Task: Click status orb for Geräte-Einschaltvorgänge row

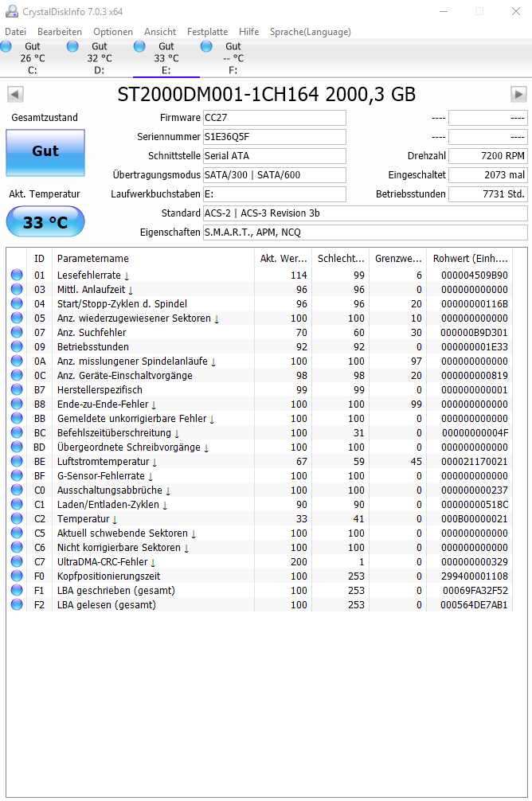Action: click(17, 375)
